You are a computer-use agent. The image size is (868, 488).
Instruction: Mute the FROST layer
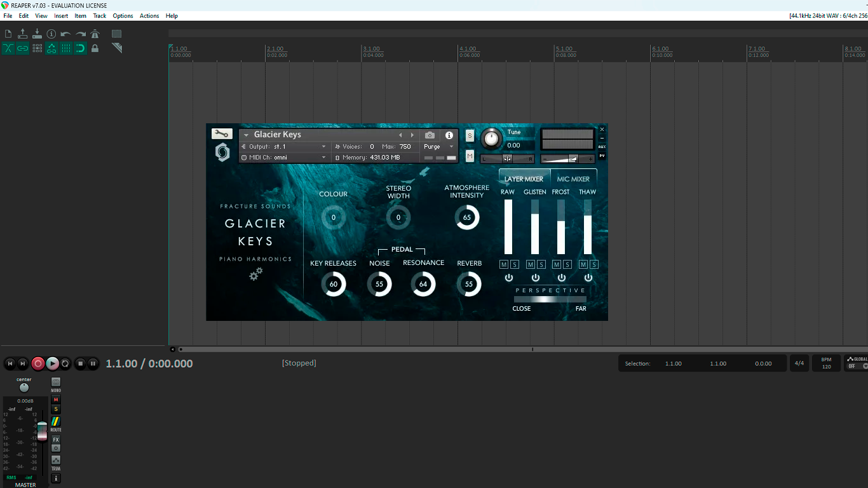(x=557, y=264)
